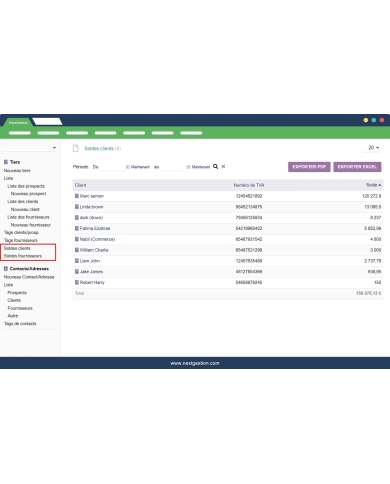
Task: Click the Maintenant icon after the au field
Action: click(x=188, y=167)
